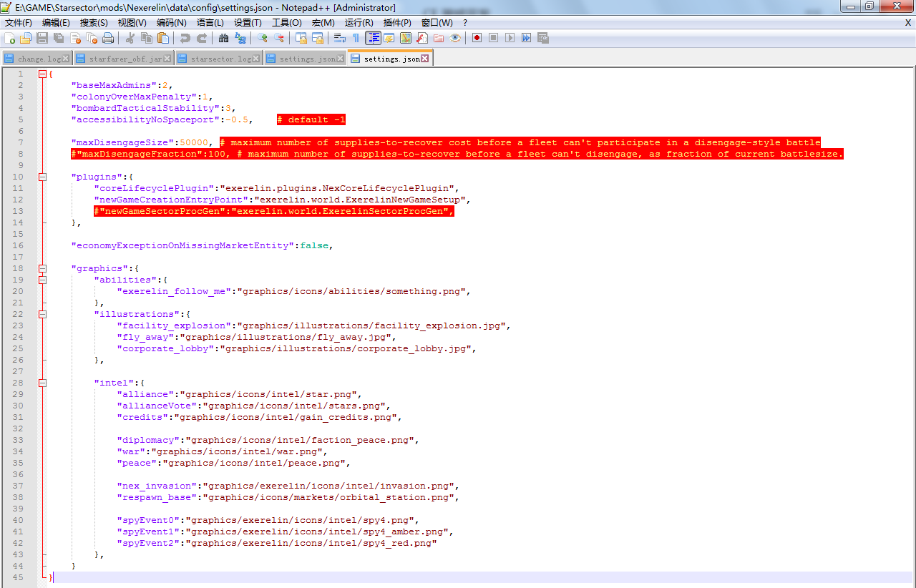Click the Undo arrow icon

point(185,38)
